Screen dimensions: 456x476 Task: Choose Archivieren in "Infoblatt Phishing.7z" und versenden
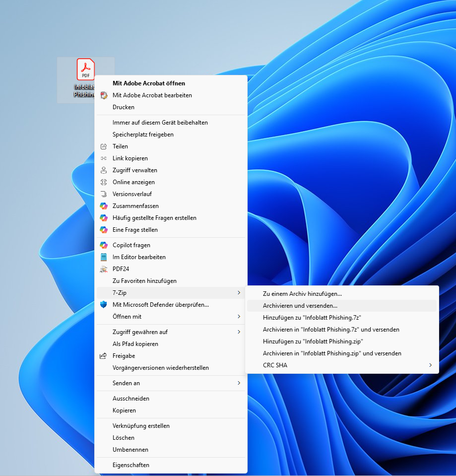[x=342, y=330]
